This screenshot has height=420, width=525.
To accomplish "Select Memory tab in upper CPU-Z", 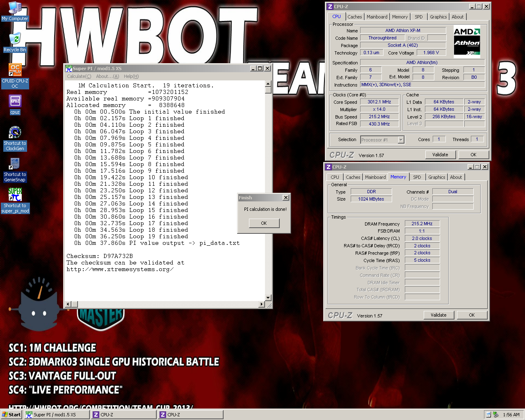I will click(400, 17).
